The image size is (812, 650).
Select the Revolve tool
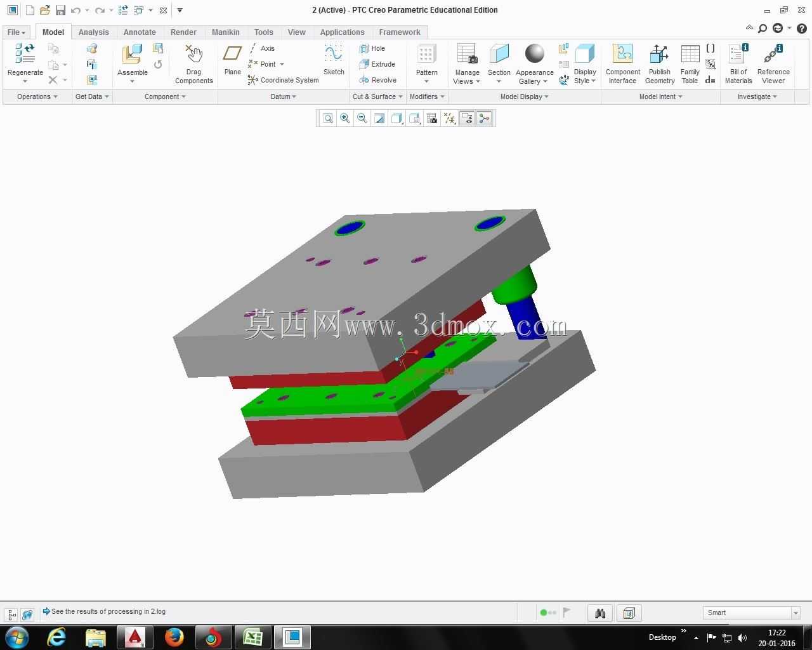377,80
